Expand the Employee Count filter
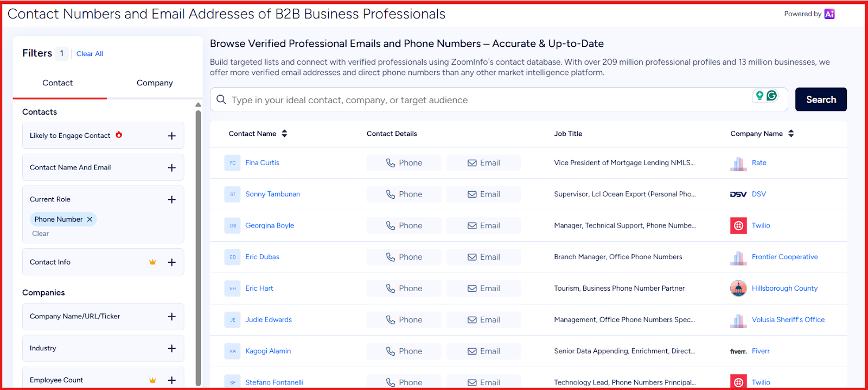 click(172, 380)
